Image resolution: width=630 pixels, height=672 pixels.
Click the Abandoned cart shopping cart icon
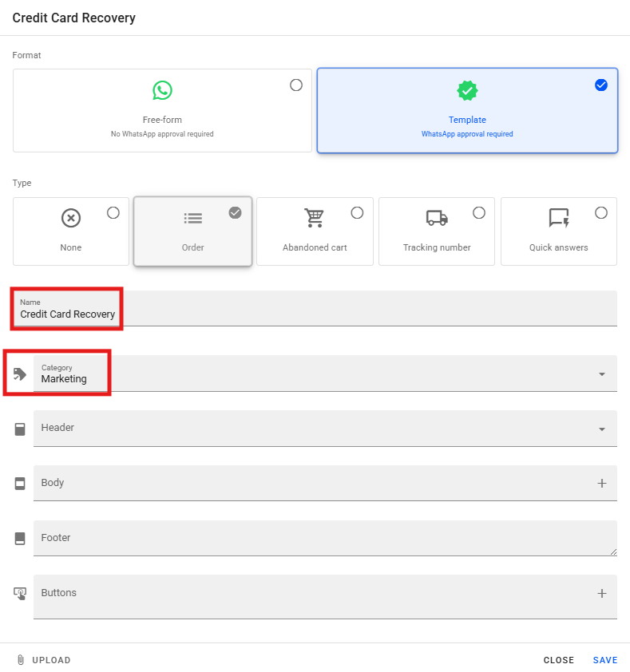pyautogui.click(x=315, y=218)
